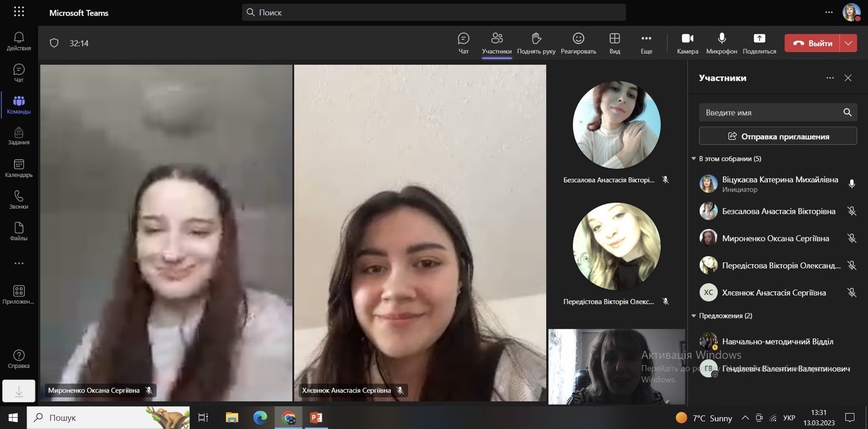The width and height of the screenshot is (868, 429).
Task: Select suggested Навчально-методичний Відділ
Action: 778,341
